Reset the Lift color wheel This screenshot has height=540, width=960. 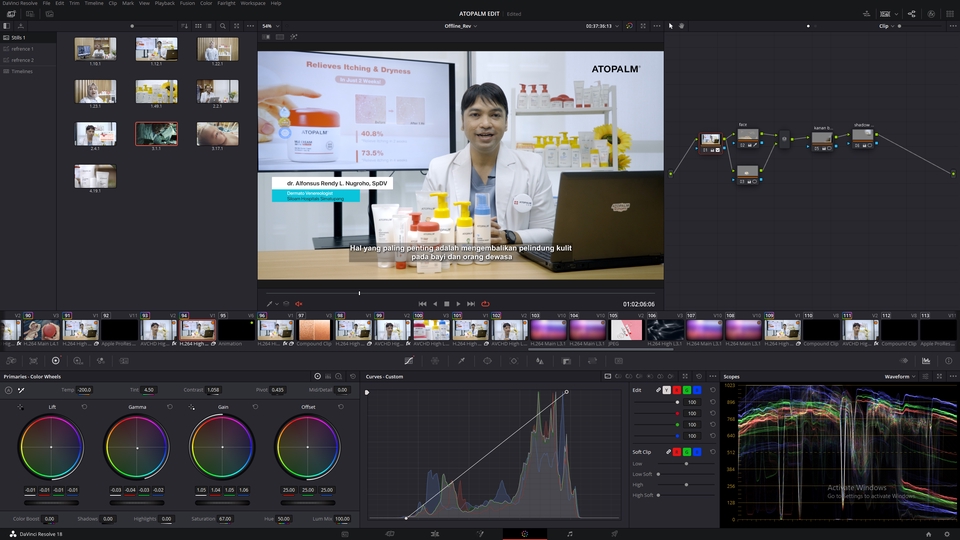84,407
